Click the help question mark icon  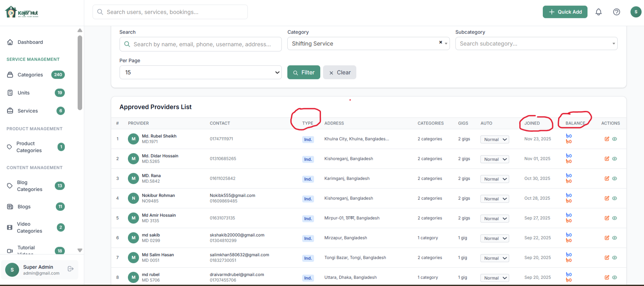pos(617,12)
